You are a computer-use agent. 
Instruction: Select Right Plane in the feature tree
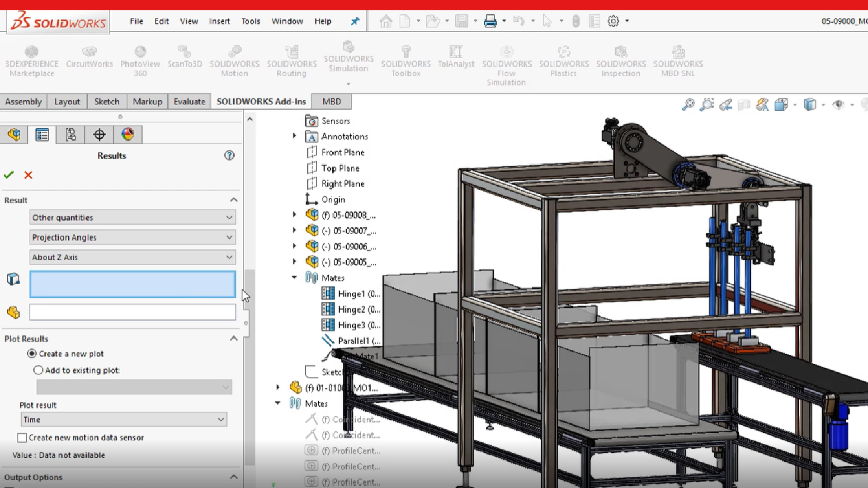[x=343, y=183]
